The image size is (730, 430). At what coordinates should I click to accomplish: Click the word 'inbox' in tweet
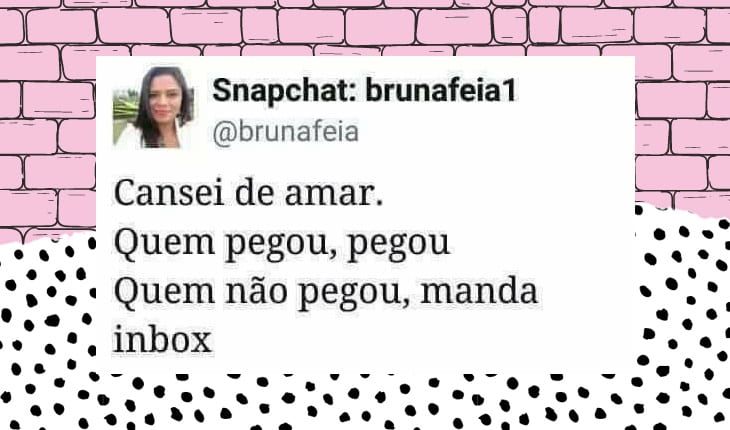pyautogui.click(x=162, y=339)
